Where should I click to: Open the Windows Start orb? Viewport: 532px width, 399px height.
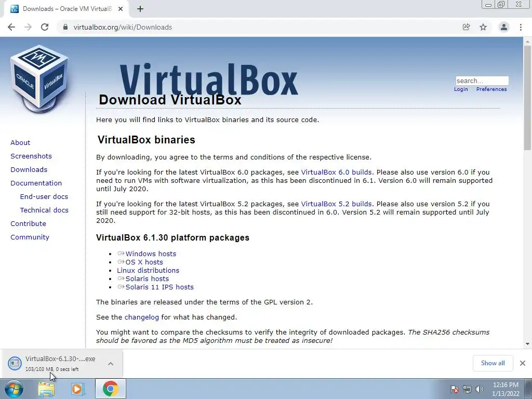pos(14,389)
